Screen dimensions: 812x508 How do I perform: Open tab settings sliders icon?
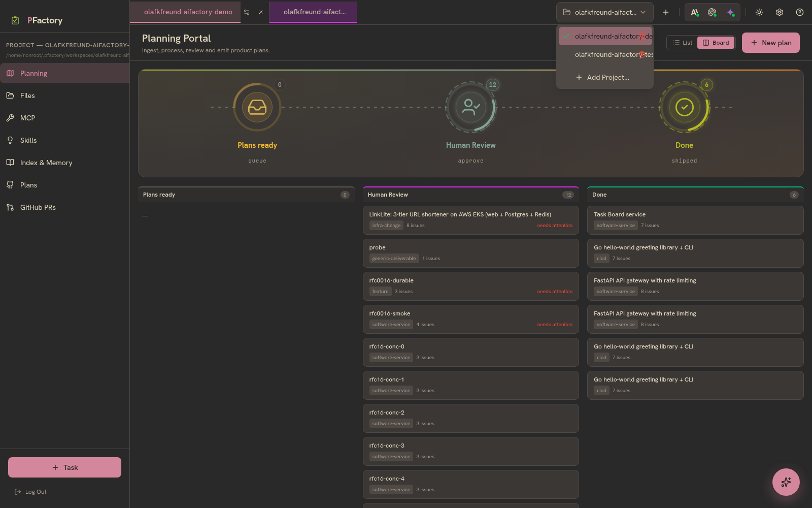pos(247,12)
